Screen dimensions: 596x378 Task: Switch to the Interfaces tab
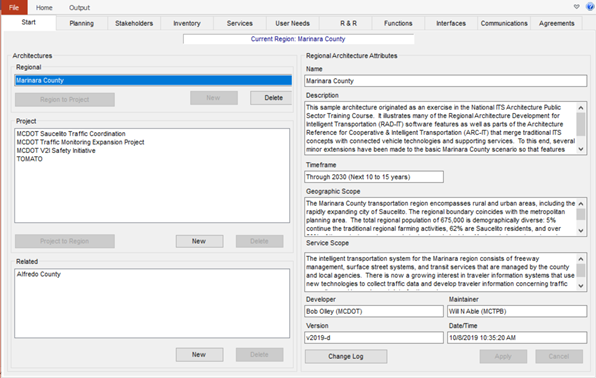(451, 23)
